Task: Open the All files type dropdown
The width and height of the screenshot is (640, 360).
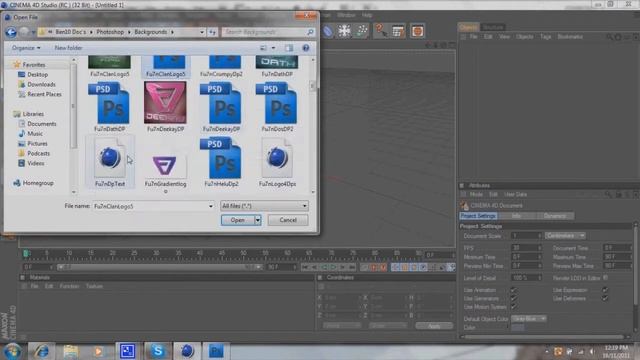Action: [264, 206]
